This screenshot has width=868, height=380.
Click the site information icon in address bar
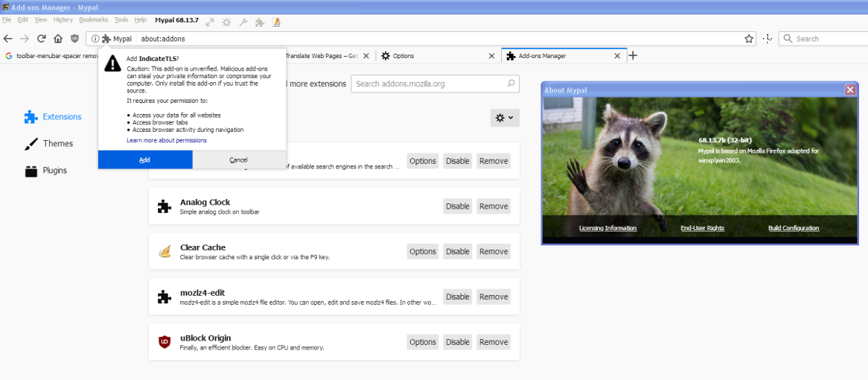[x=95, y=39]
